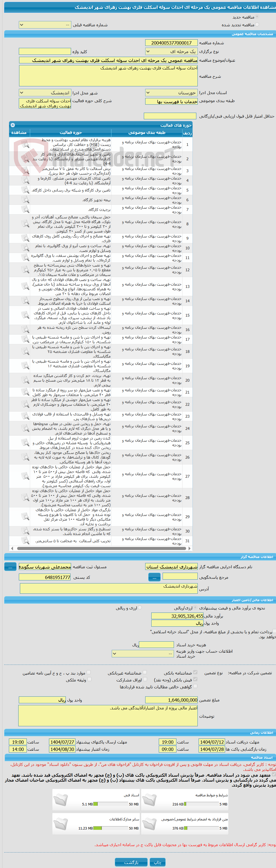Toggle the گواهی خالص مطالبات checkbox
Image resolution: width=276 pixels, height=868 pixels.
(195, 686)
